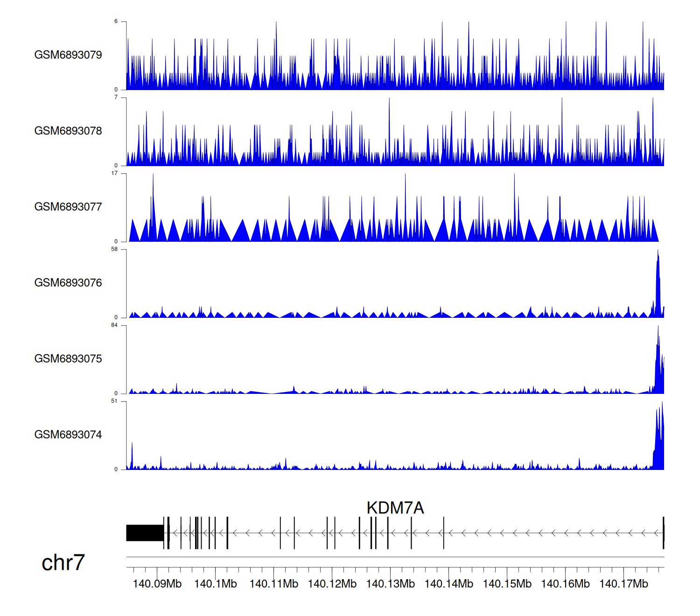Click the large black KDM7A terminal exon block
This screenshot has height=616, width=700.
[145, 533]
